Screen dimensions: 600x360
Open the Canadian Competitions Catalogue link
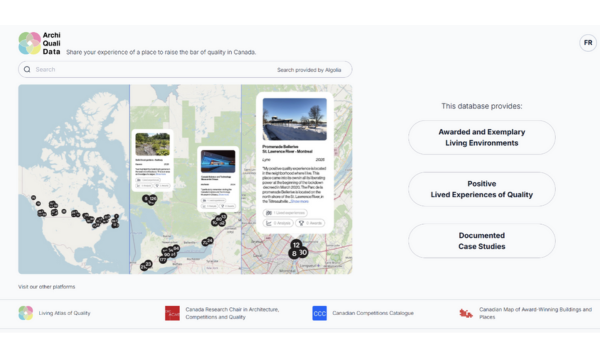373,313
